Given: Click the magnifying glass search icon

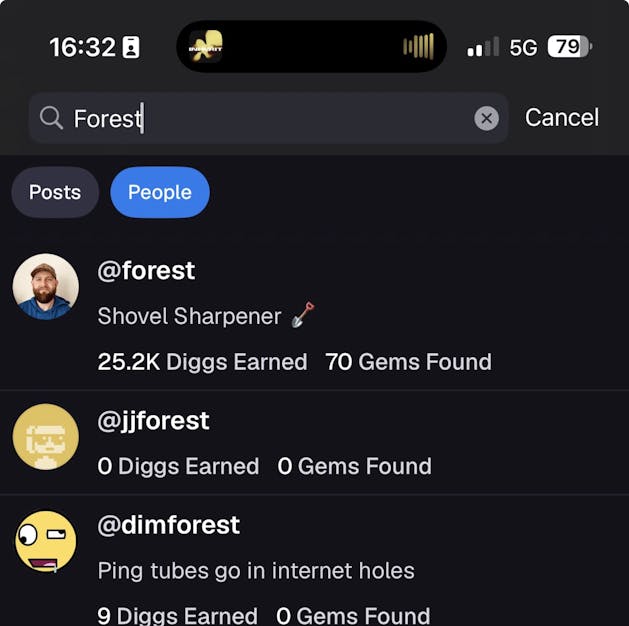Looking at the screenshot, I should click(x=51, y=119).
